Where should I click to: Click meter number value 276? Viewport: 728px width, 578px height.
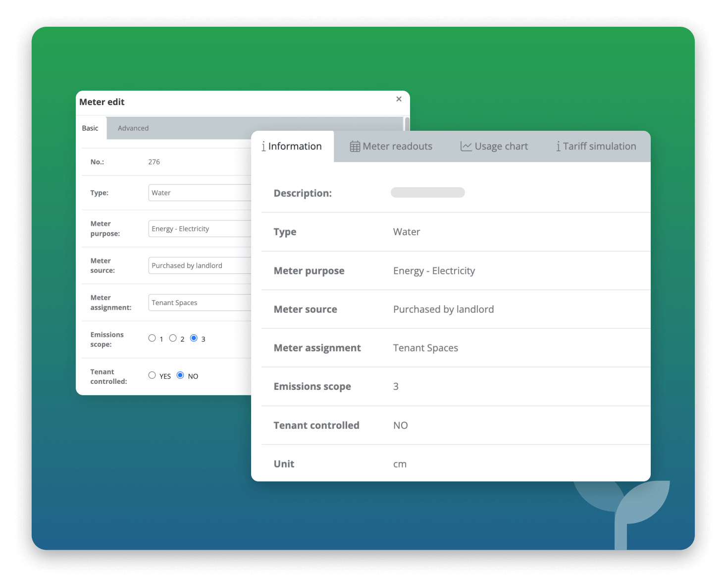click(154, 162)
